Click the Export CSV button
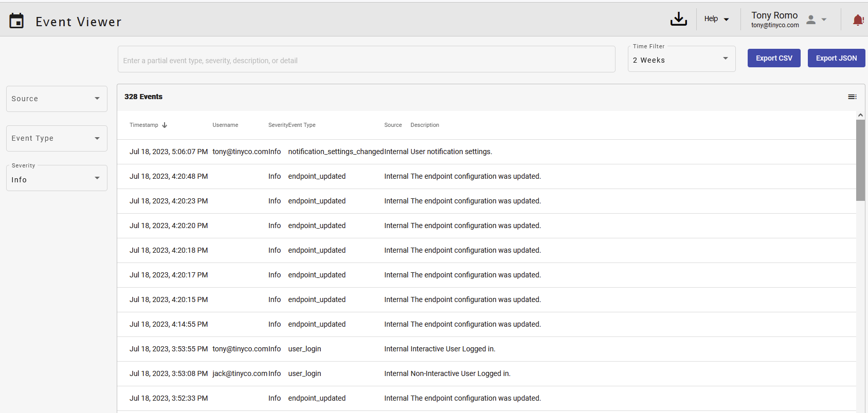 pos(773,58)
